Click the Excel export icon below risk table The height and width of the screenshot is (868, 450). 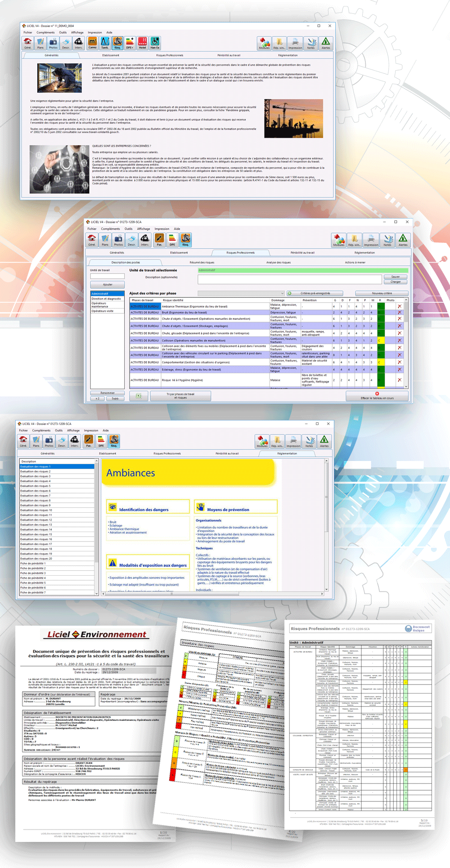tap(139, 396)
